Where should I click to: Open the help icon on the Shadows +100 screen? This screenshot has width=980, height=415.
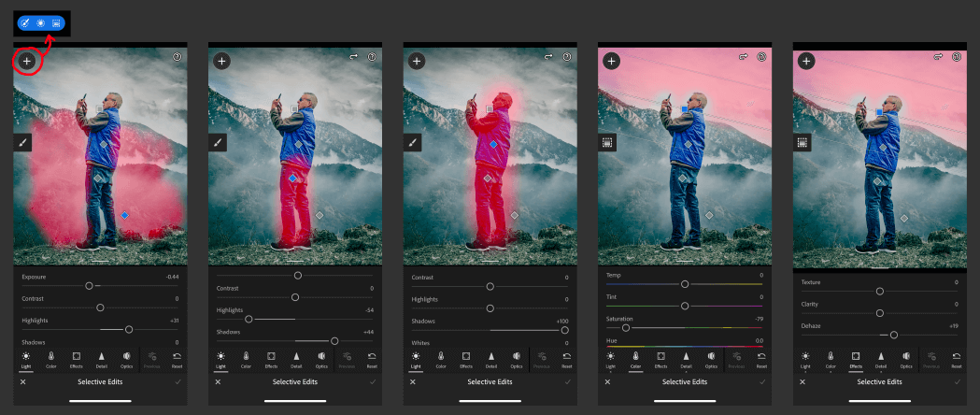click(x=567, y=56)
